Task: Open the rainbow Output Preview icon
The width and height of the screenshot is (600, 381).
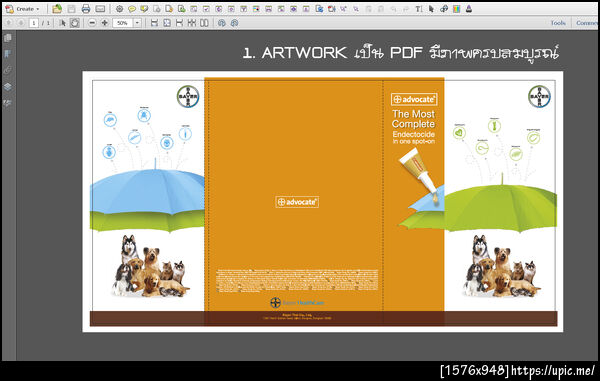Action: 457,9
